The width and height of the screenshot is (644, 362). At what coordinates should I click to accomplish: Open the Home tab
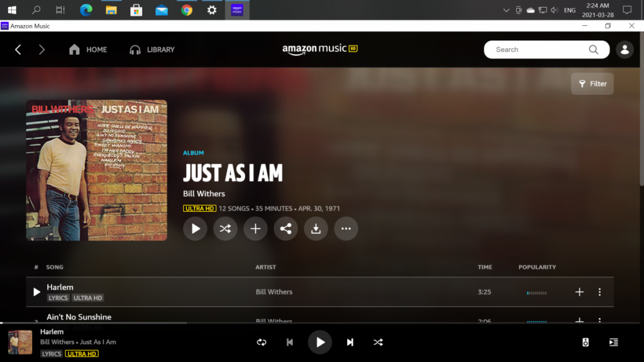click(x=88, y=50)
